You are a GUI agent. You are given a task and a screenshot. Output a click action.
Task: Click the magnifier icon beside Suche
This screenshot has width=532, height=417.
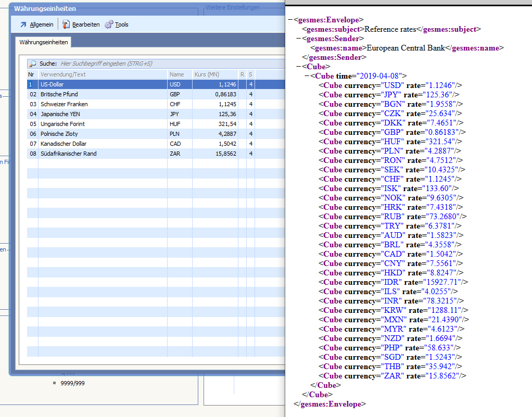33,64
